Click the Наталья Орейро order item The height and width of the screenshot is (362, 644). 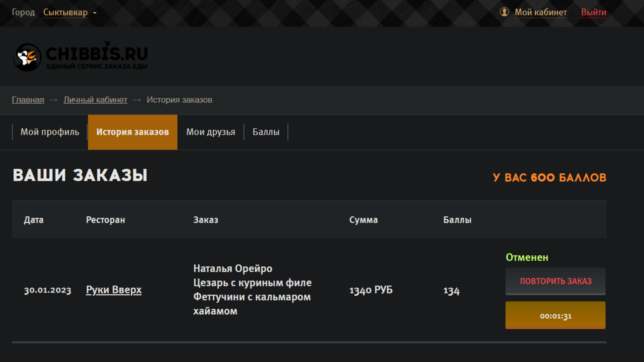tap(233, 268)
